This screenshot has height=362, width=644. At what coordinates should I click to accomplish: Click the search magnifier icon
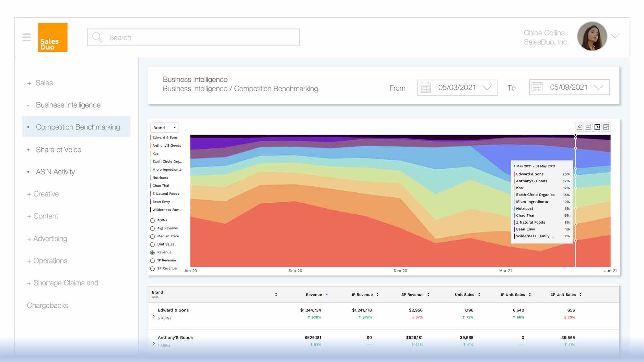coord(97,37)
